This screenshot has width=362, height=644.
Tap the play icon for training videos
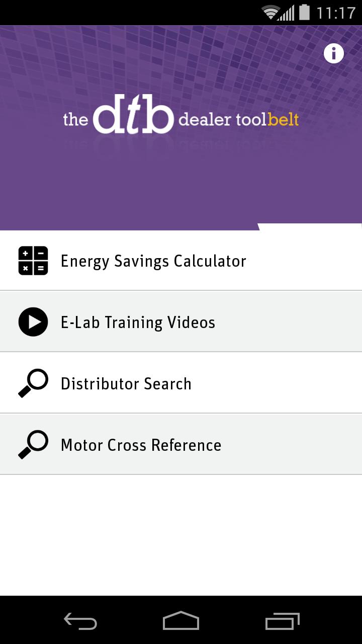(x=33, y=322)
